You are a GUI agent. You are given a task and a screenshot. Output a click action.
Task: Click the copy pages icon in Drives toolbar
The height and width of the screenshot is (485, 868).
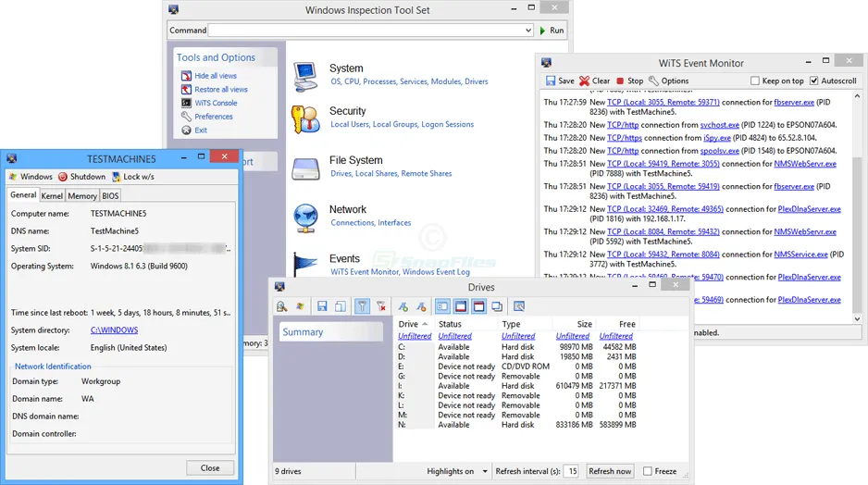(341, 306)
